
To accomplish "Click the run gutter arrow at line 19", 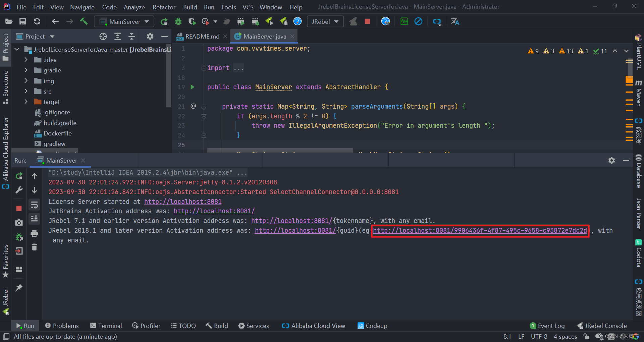I will (x=193, y=87).
